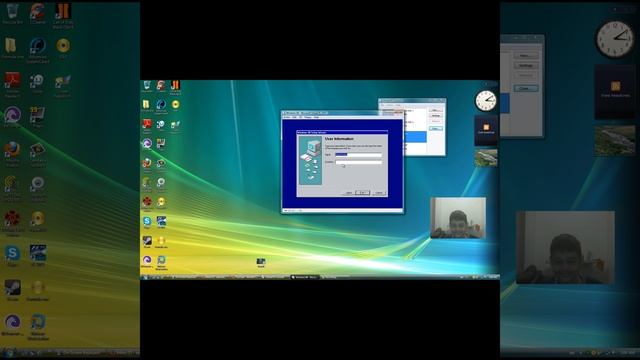Open the red CCleaner desktop icon
This screenshot has height=360, width=640.
coord(161,86)
